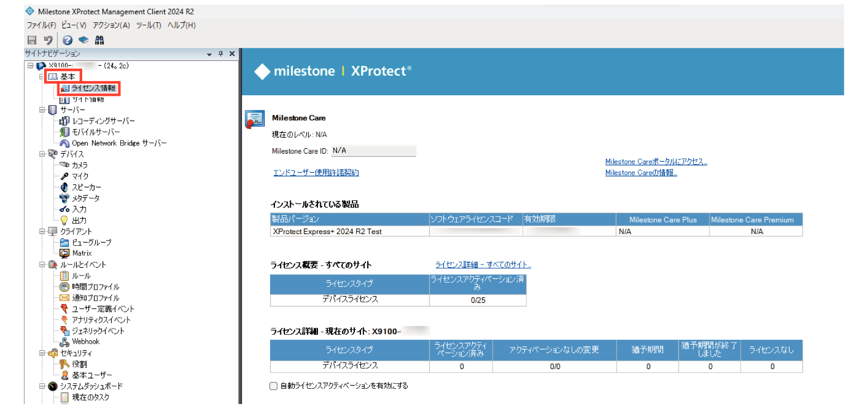868x410 pixels.
Task: Open the アクション(A) menu
Action: click(111, 25)
